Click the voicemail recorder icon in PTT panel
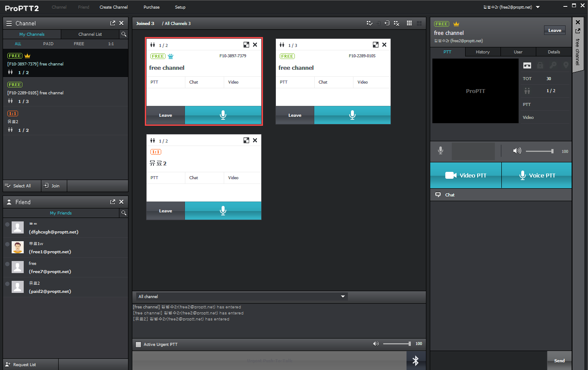 (x=527, y=65)
